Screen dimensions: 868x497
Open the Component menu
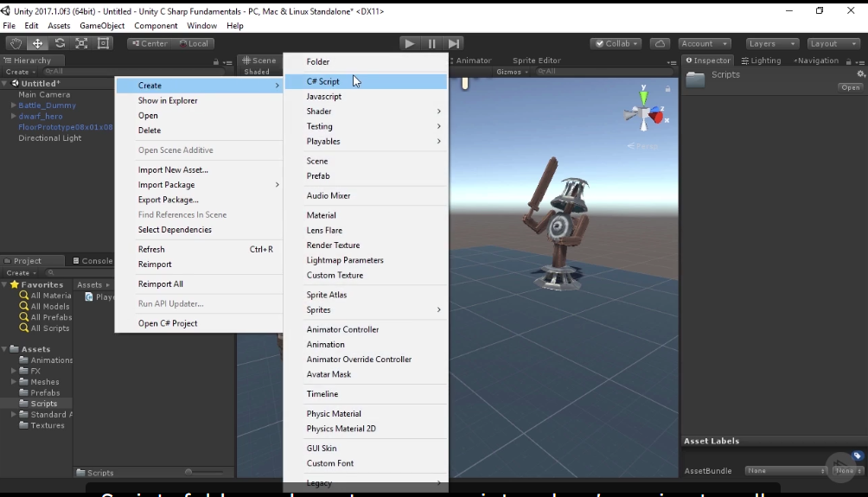coord(156,25)
